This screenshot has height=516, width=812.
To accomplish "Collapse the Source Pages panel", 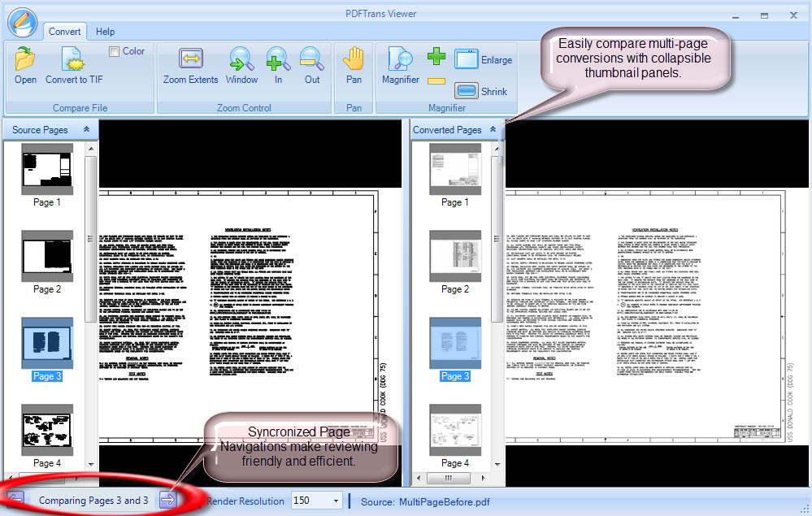I will [x=86, y=129].
